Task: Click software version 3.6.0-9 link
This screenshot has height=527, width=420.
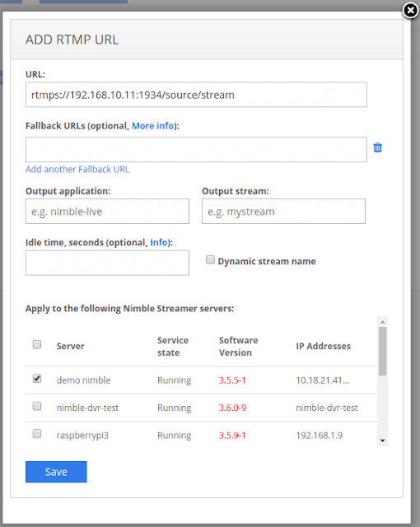Action: click(232, 408)
